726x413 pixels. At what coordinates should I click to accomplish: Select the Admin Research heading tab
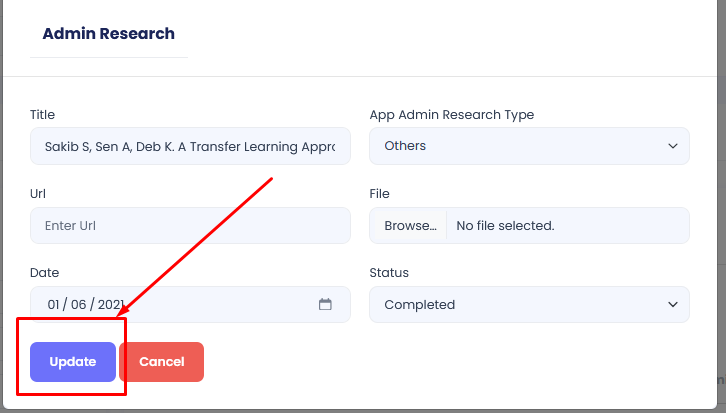click(x=108, y=34)
